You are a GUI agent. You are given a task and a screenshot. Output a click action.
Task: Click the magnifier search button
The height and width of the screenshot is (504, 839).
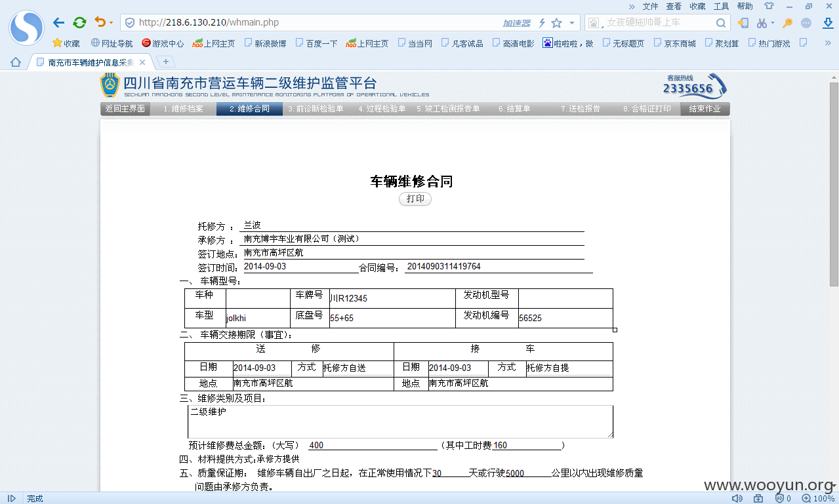721,23
